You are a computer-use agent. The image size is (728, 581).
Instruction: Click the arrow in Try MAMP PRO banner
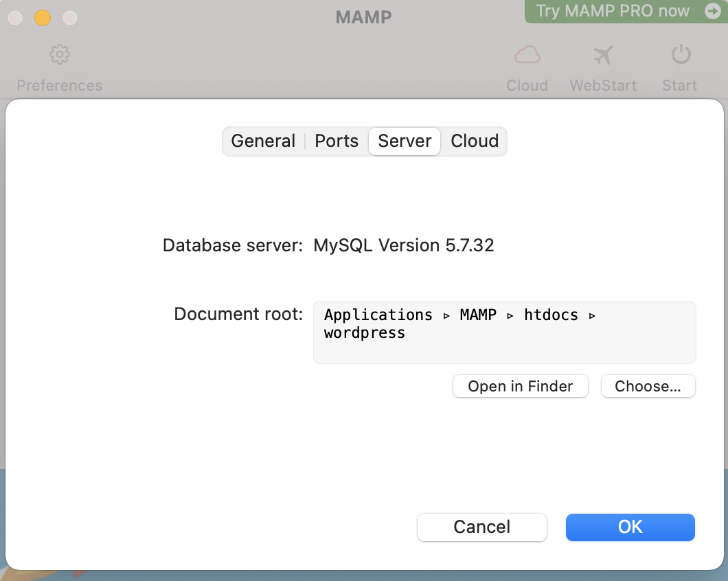click(713, 11)
